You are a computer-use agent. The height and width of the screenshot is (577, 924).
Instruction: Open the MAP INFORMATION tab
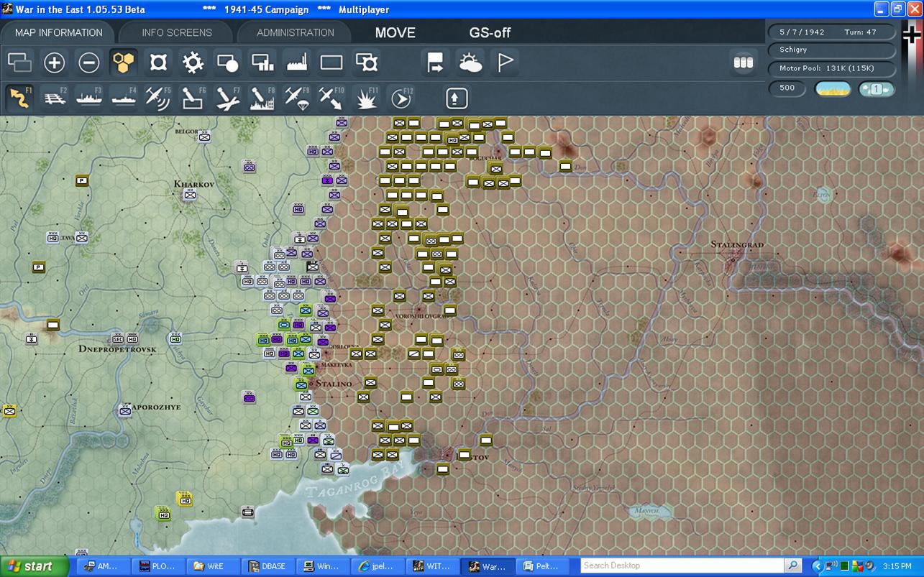58,32
